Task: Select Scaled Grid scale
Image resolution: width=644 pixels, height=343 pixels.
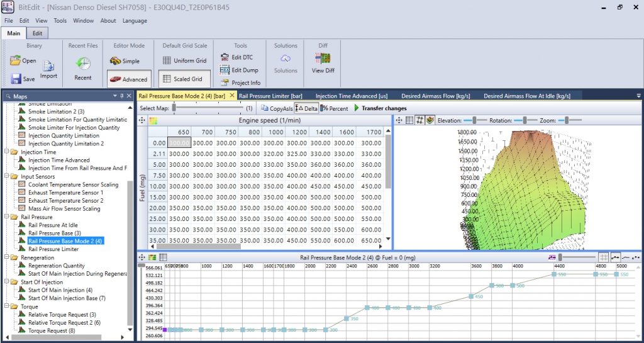Action: pyautogui.click(x=184, y=79)
